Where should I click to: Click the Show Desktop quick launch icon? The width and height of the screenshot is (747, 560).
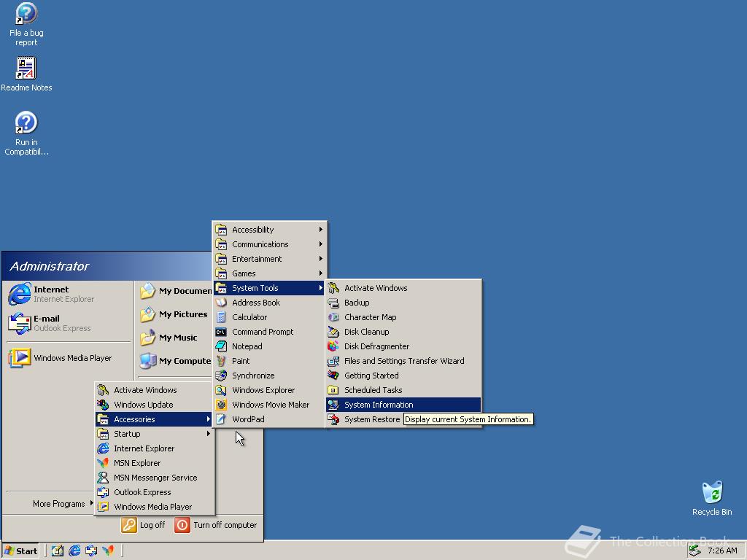click(x=58, y=551)
